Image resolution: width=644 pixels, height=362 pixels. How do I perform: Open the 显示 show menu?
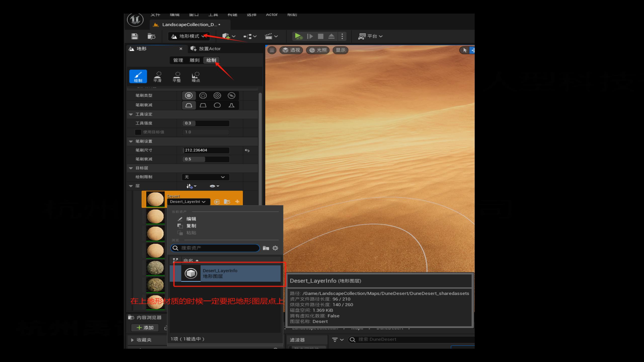click(340, 50)
